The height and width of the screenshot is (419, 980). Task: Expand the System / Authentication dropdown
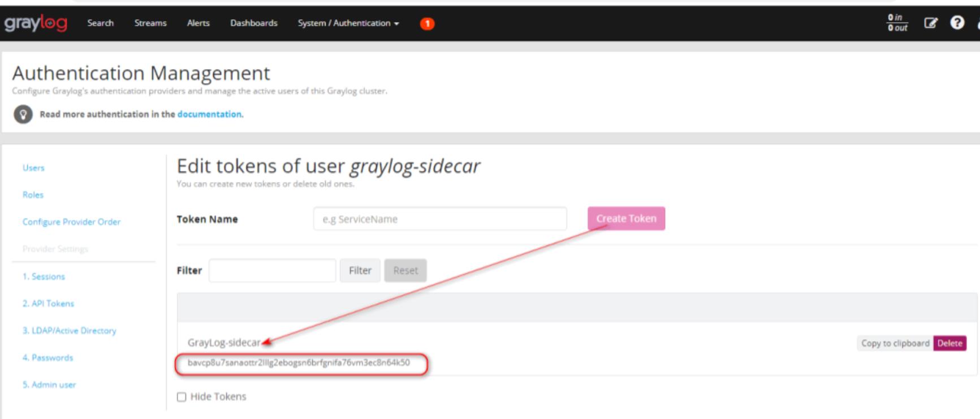(x=348, y=23)
